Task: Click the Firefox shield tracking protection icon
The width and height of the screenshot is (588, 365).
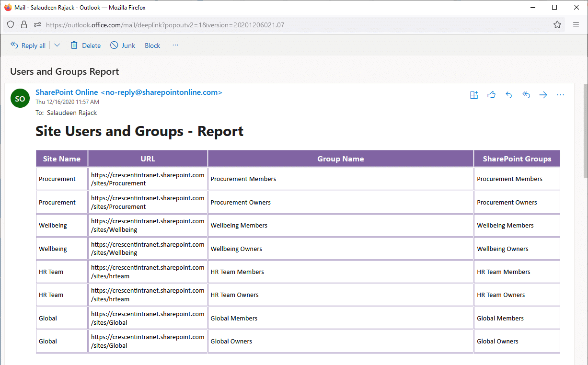Action: click(x=11, y=24)
